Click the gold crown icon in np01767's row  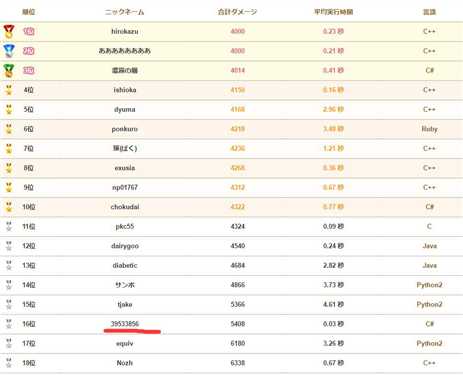point(9,187)
